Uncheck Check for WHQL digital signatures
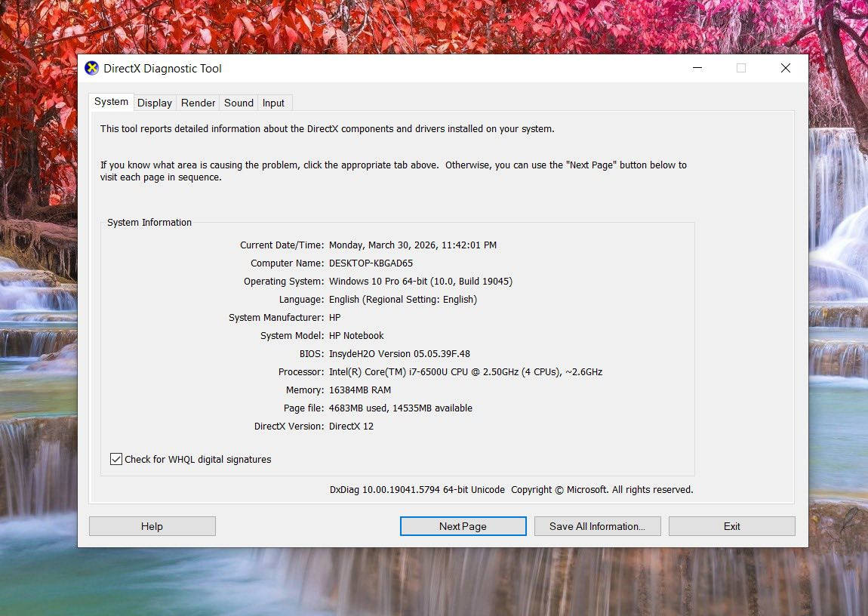Screen dimensions: 868x616 [116, 459]
